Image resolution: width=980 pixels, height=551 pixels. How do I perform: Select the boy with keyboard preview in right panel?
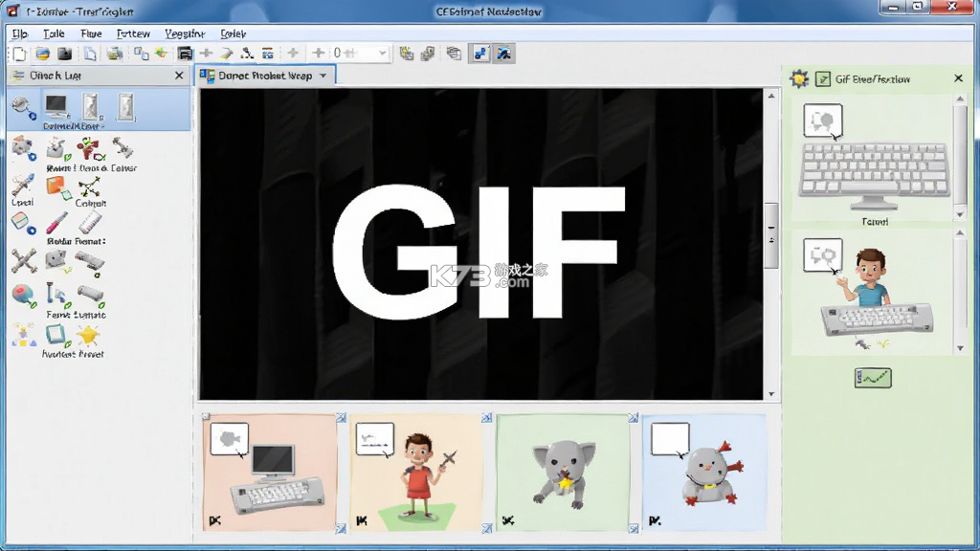[874, 294]
